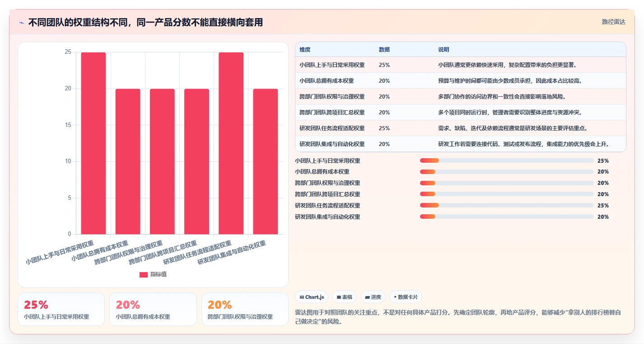Click the rotated x-axis label 小团队上手与日常采用权重

coord(60,252)
